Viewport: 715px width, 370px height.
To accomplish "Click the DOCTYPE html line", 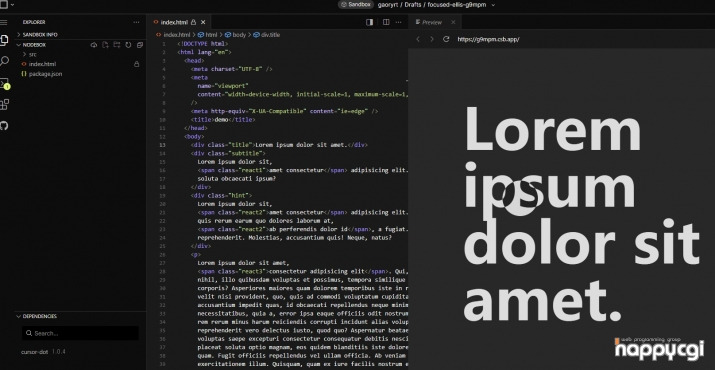I will click(203, 44).
